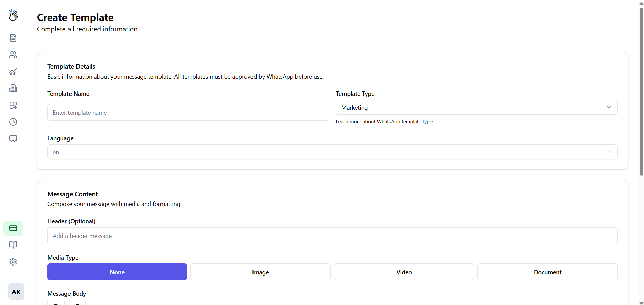Open scheduled items via the clock icon
This screenshot has height=305, width=644.
click(13, 122)
